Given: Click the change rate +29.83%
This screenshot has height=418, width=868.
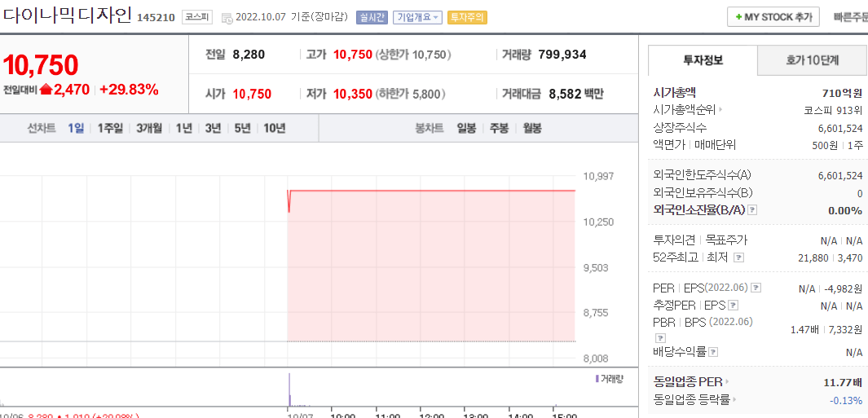Looking at the screenshot, I should (129, 89).
